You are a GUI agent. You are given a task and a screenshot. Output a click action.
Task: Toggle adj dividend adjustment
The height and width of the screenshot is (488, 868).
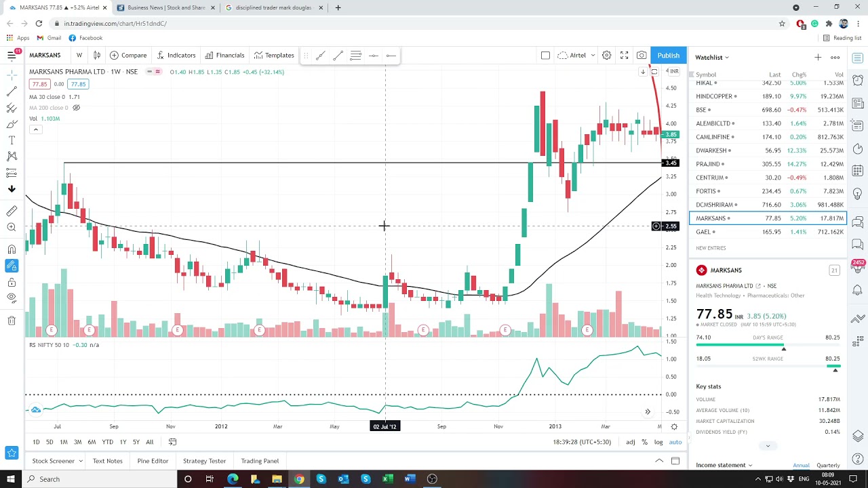point(631,442)
